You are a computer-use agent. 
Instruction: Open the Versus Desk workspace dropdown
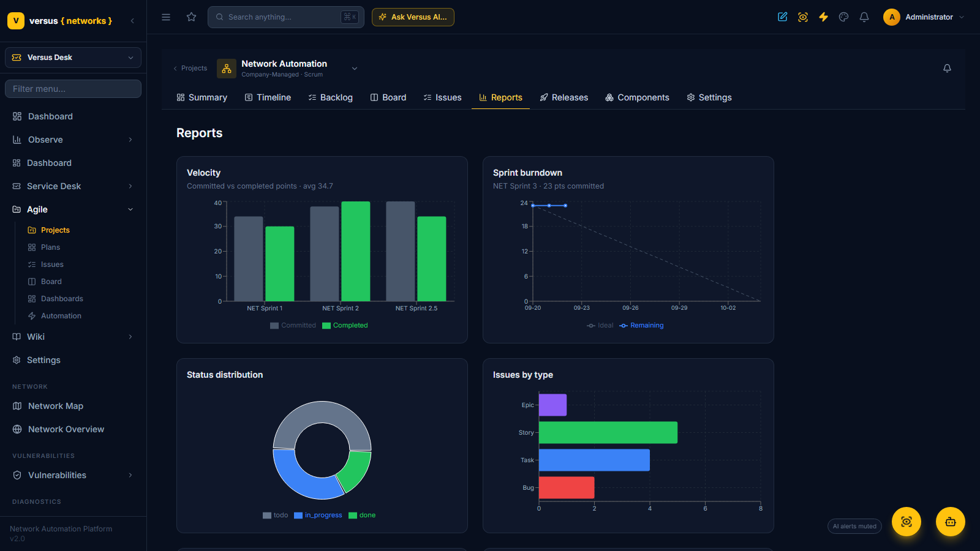pyautogui.click(x=73, y=58)
